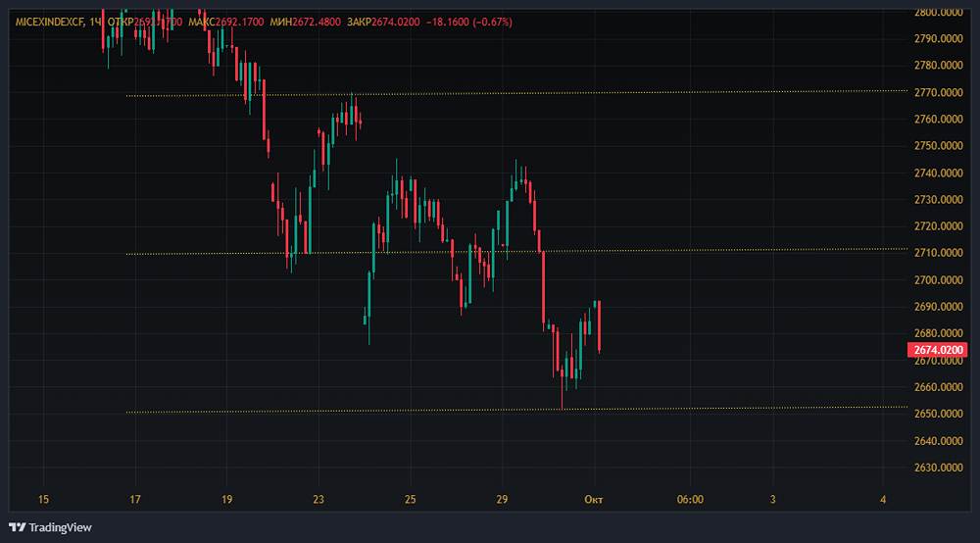
Task: Click date 23 on the time axis
Action: [318, 500]
